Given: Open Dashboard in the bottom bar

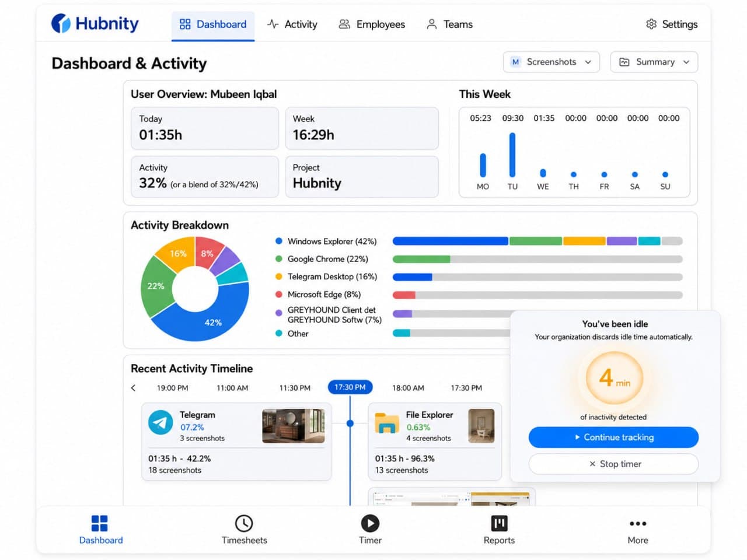Looking at the screenshot, I should [100, 530].
